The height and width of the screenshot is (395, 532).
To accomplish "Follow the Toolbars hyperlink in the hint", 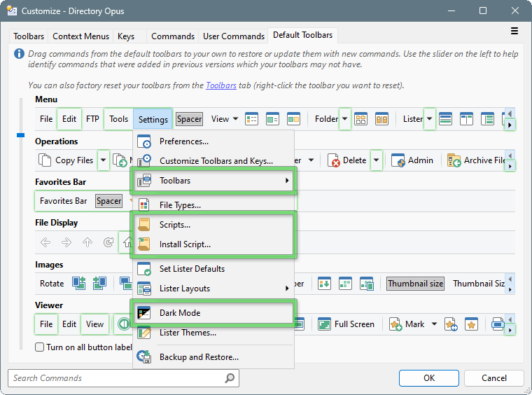I will click(x=221, y=85).
